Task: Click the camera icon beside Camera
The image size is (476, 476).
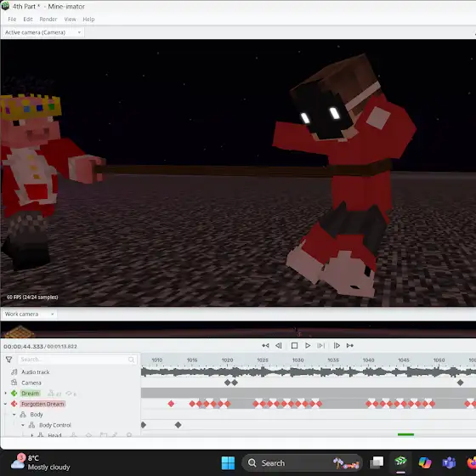Action: [x=14, y=382]
